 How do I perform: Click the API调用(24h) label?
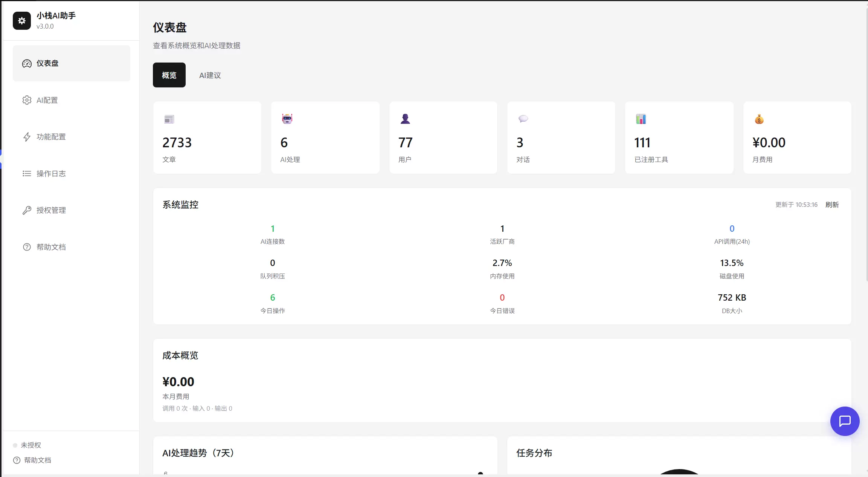(x=732, y=242)
